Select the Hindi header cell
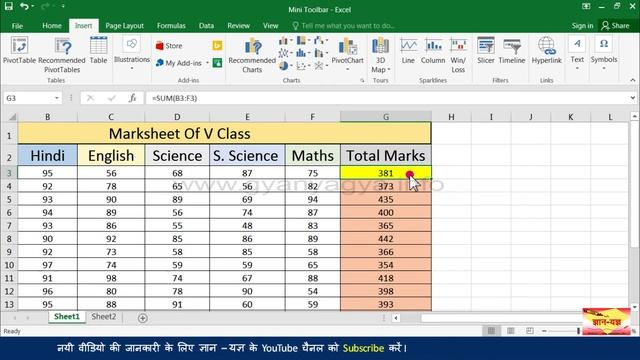640x360 pixels. pos(47,156)
